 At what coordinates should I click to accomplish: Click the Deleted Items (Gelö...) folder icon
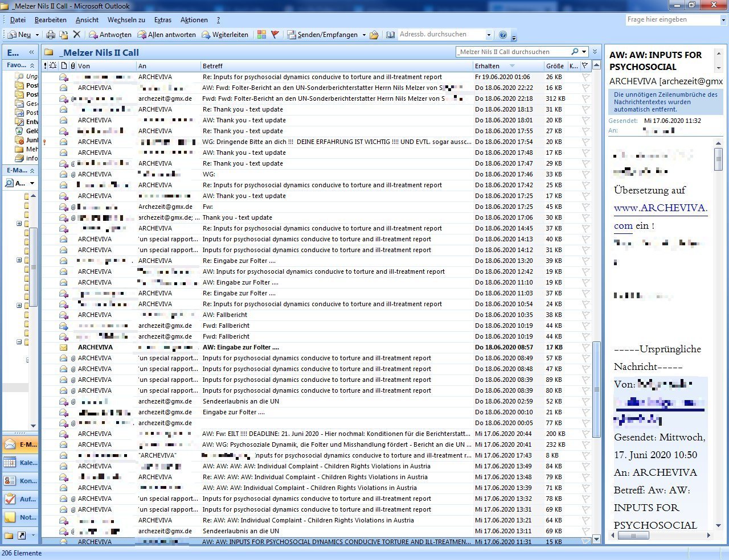20,131
